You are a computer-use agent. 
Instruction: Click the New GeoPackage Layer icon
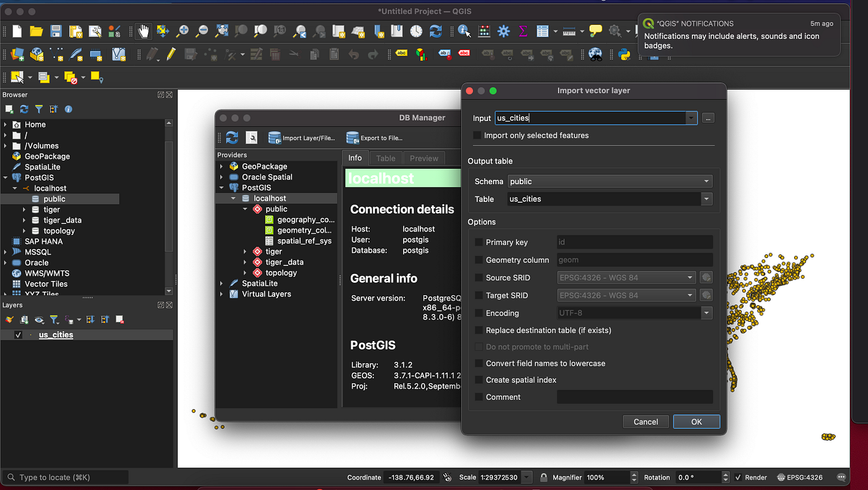37,55
